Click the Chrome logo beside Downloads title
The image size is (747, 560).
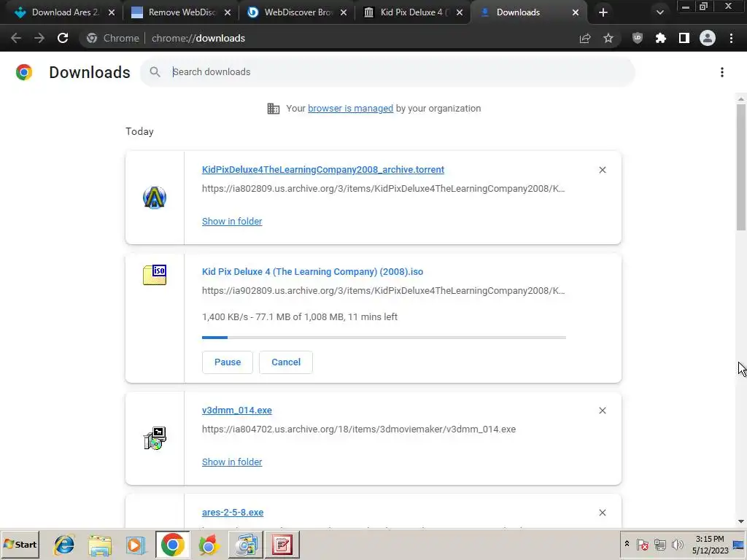pyautogui.click(x=24, y=72)
